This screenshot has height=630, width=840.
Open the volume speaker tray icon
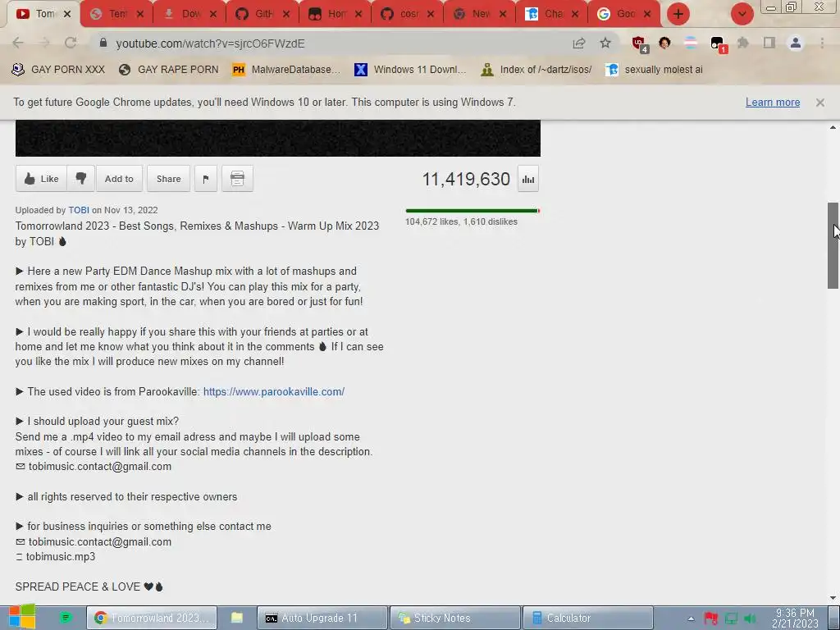751,619
